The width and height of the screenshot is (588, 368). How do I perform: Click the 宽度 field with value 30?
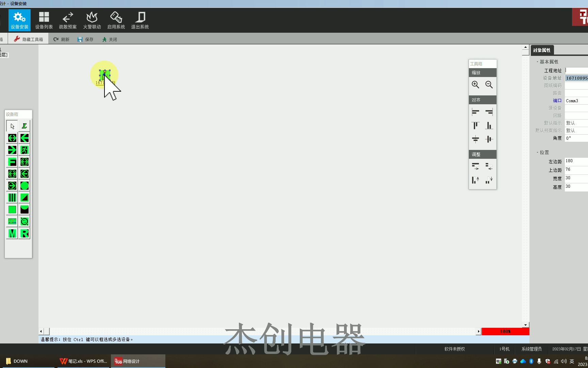point(576,179)
